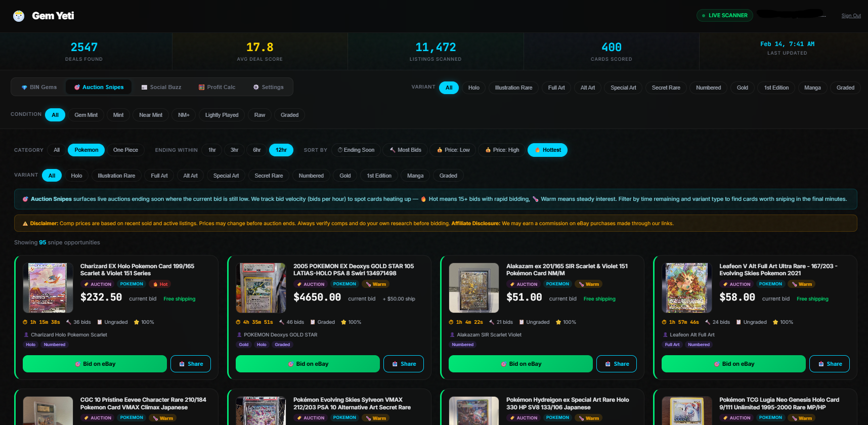The width and height of the screenshot is (868, 425).
Task: Open the Sylveon VMAX listing title
Action: [352, 403]
